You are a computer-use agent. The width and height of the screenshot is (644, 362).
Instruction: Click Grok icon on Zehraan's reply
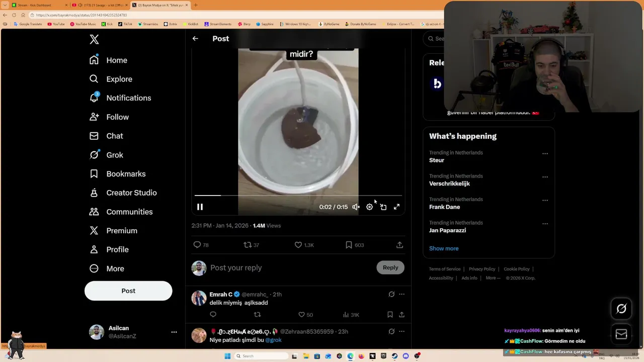click(391, 331)
